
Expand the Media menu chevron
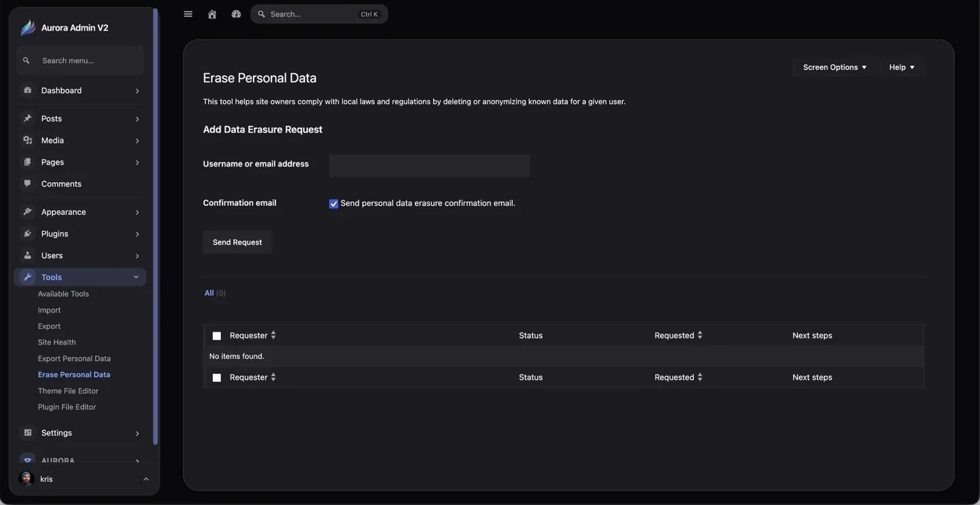tap(137, 141)
